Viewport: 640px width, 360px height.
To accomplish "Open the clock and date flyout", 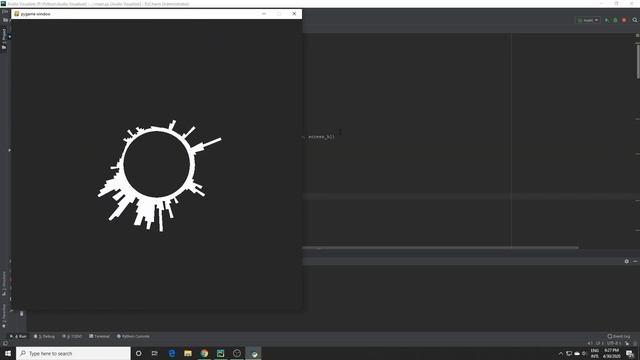I will pyautogui.click(x=611, y=353).
